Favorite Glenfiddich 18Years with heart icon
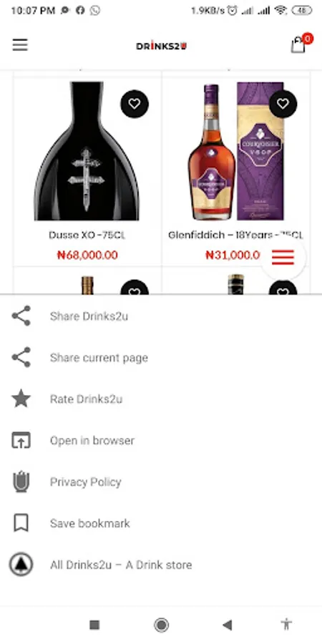Image resolution: width=322 pixels, height=644 pixels. point(283,104)
